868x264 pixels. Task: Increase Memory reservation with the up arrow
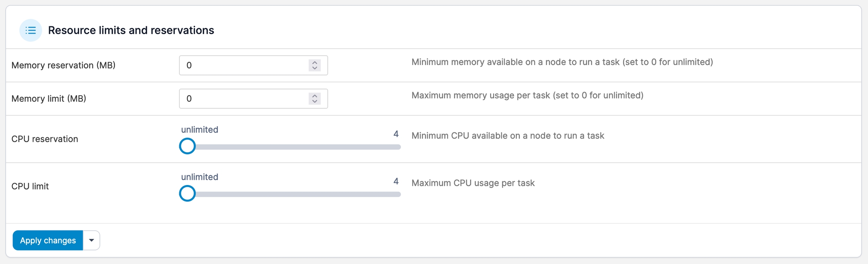click(315, 62)
